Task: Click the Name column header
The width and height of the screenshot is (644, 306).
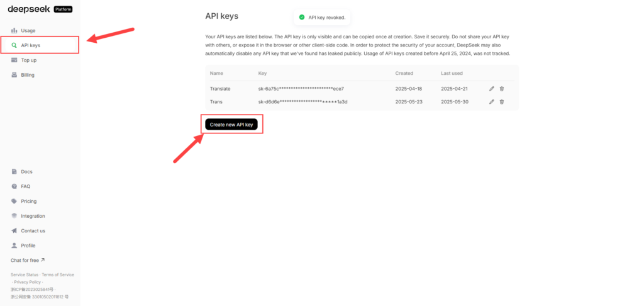Action: 216,73
